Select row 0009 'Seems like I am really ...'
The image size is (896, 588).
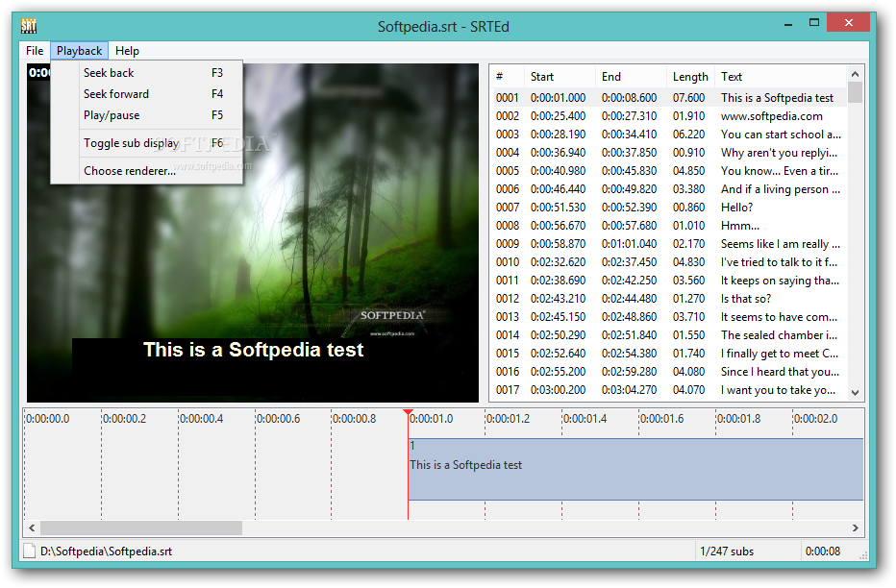pyautogui.click(x=670, y=244)
